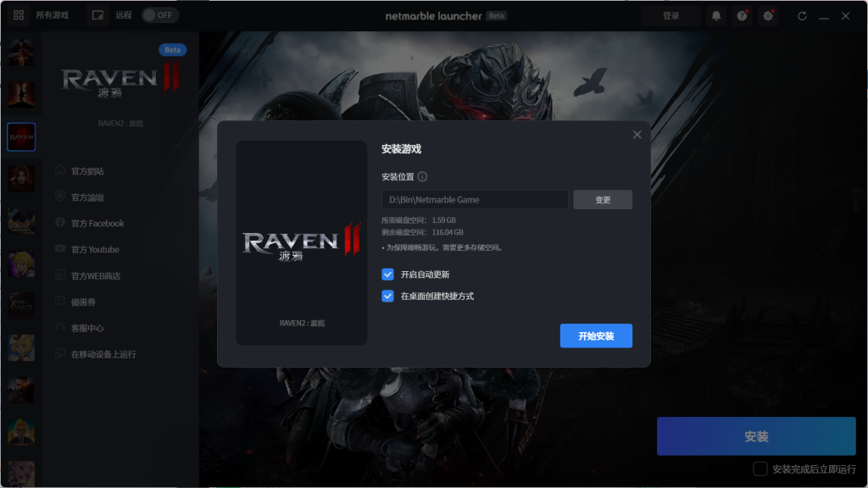Select the blond man in suit thumbnail

point(21,431)
